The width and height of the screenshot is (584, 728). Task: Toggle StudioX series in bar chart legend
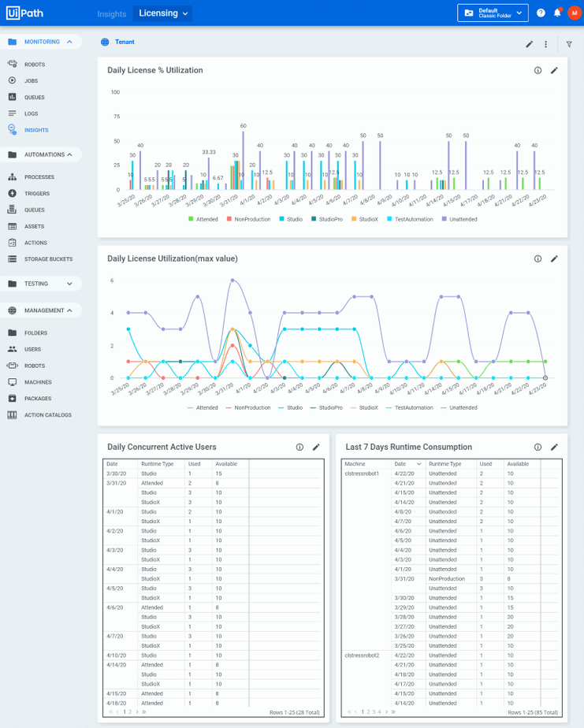click(x=365, y=219)
